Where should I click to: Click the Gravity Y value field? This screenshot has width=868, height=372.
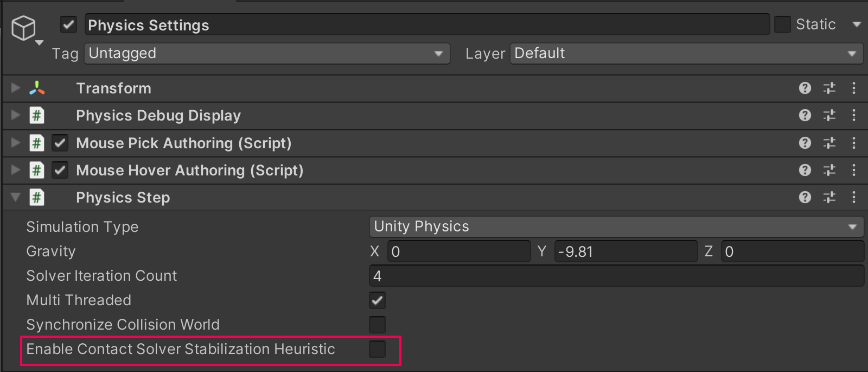pos(627,251)
